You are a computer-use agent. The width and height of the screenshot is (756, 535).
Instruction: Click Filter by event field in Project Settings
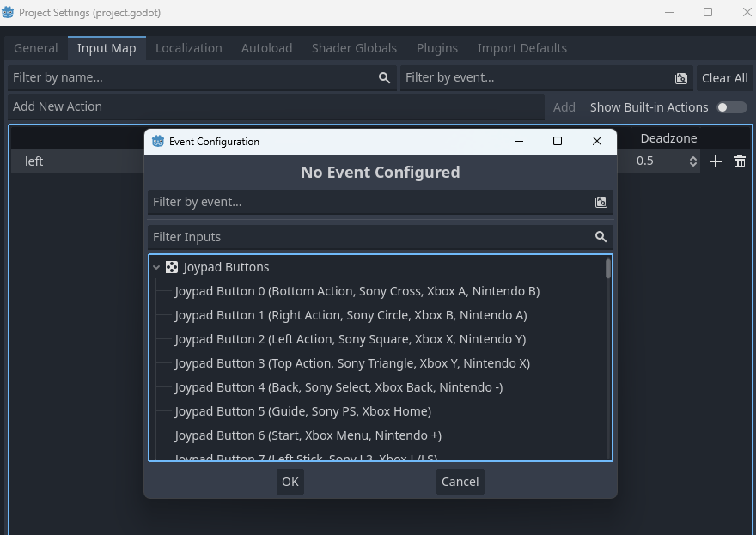546,77
